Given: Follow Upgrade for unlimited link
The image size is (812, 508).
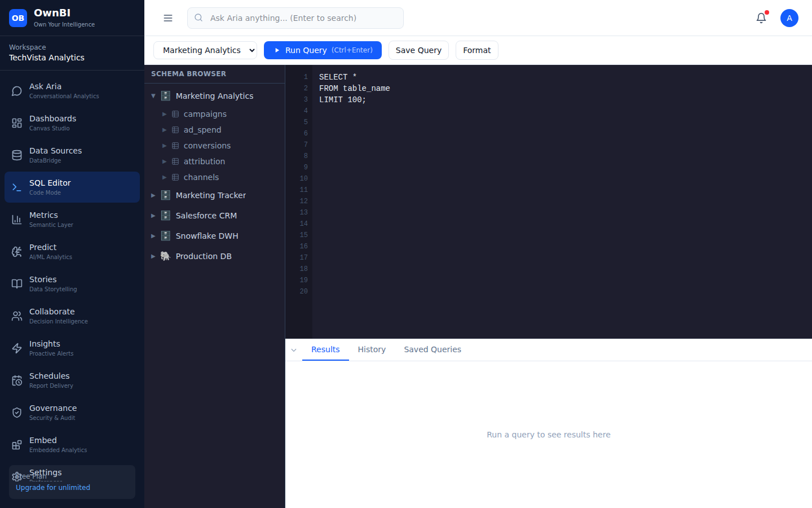Looking at the screenshot, I should [x=53, y=488].
